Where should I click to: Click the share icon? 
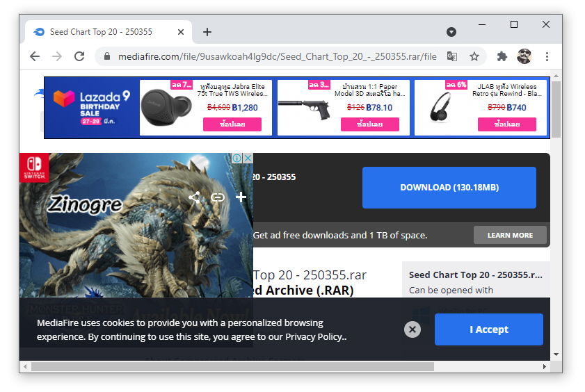coord(194,197)
